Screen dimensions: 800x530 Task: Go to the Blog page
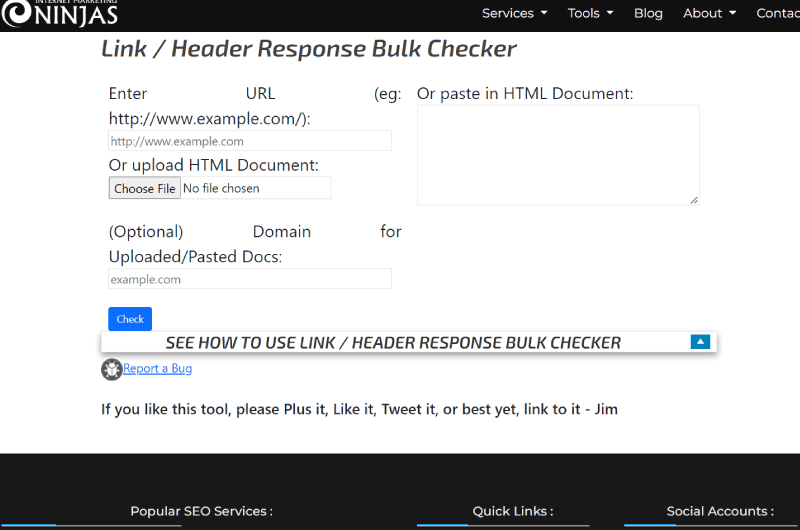coord(648,13)
